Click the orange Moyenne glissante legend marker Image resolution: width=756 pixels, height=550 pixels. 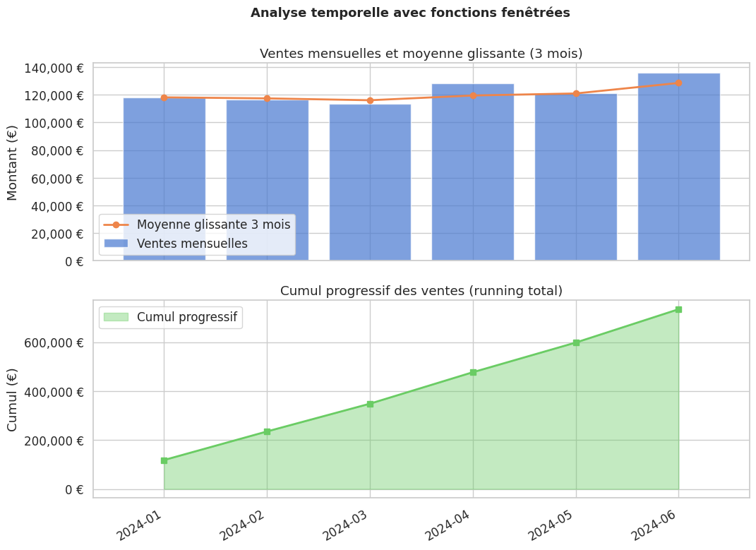(x=116, y=225)
